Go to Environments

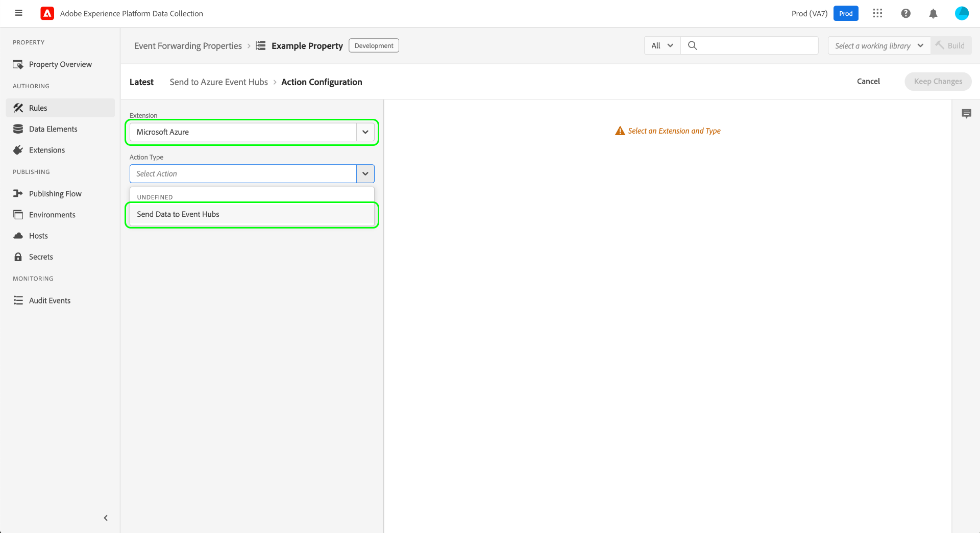52,215
